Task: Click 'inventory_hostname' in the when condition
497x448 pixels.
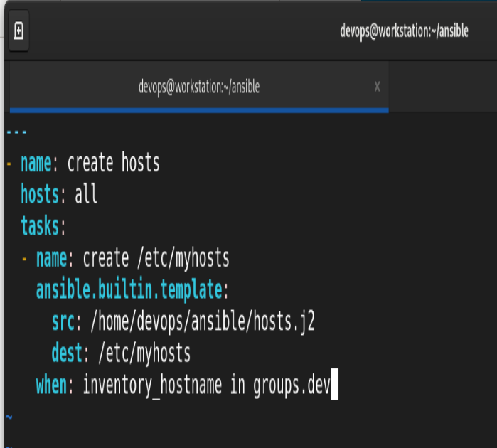Action: [152, 385]
